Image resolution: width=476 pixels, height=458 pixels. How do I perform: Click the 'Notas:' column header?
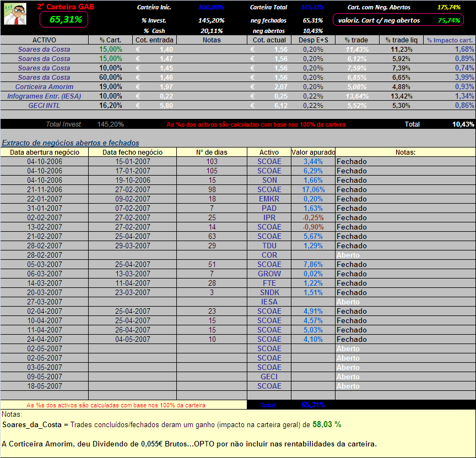405,152
